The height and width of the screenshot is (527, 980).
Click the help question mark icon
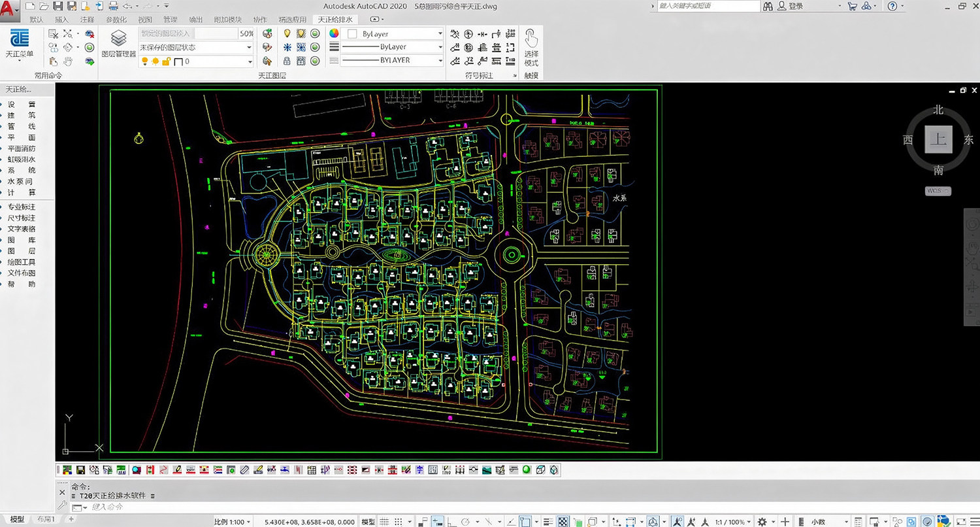[x=892, y=6]
